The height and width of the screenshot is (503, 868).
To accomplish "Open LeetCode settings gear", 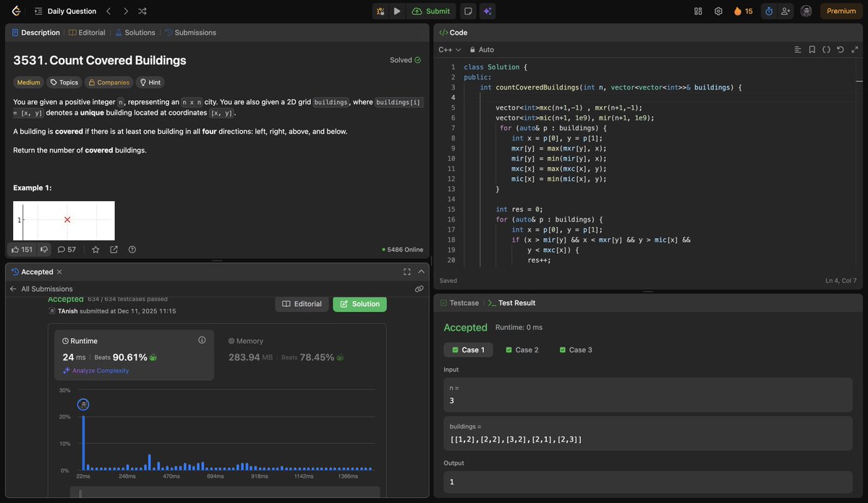I will point(717,10).
